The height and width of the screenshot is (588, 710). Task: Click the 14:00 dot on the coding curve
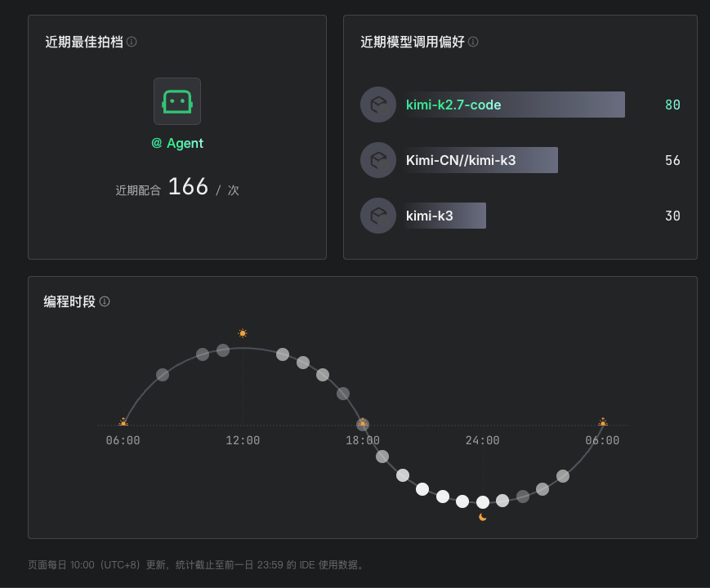click(x=283, y=354)
